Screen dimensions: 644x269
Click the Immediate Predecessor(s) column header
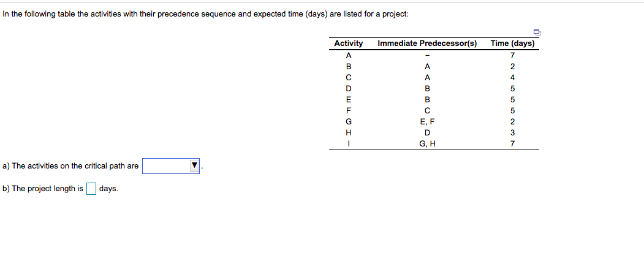427,43
